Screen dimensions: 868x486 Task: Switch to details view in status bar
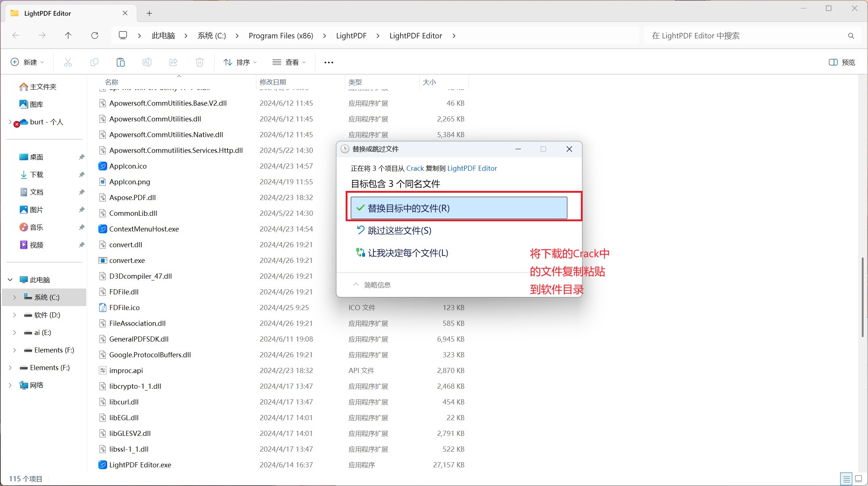846,479
